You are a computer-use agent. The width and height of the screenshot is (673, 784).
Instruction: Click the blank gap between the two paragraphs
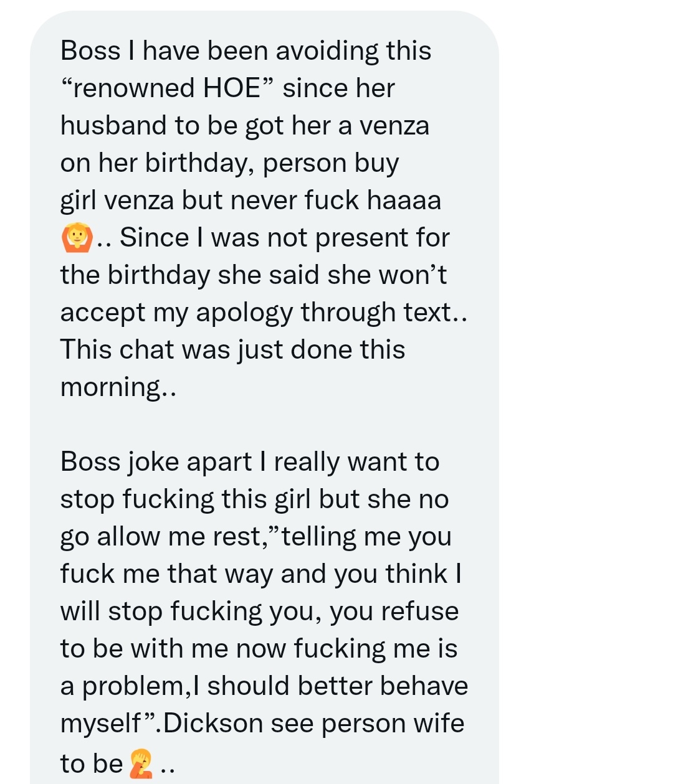264,425
